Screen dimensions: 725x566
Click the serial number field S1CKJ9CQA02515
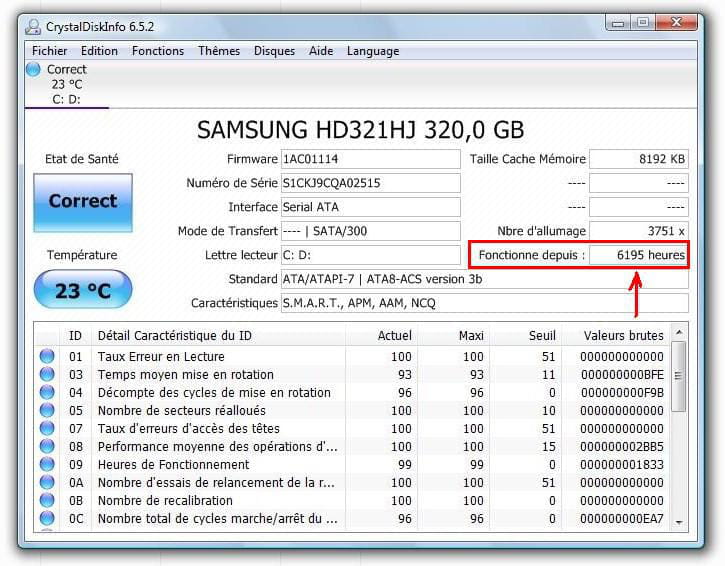pyautogui.click(x=371, y=183)
